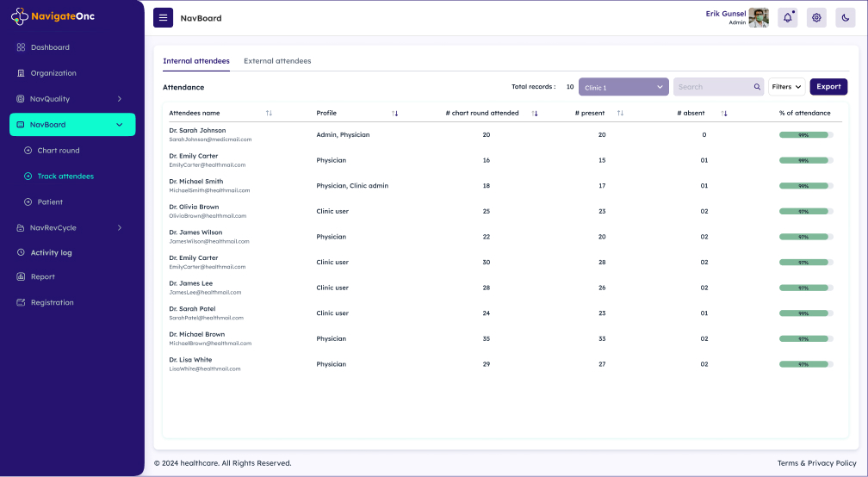Open the Clinic 1 dropdown
868x477 pixels.
coord(623,87)
